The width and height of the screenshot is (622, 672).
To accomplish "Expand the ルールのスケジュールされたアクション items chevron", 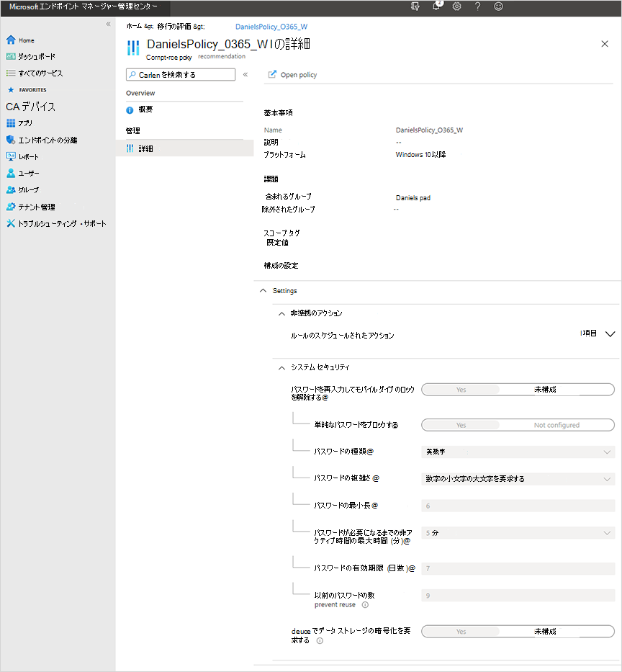I will point(610,334).
